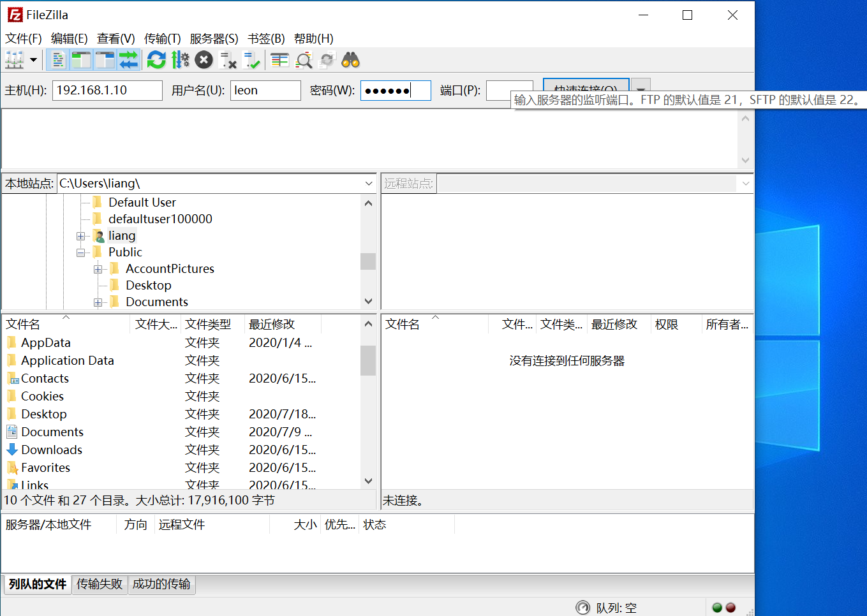Sort remote list by 所有者 column

tap(727, 324)
